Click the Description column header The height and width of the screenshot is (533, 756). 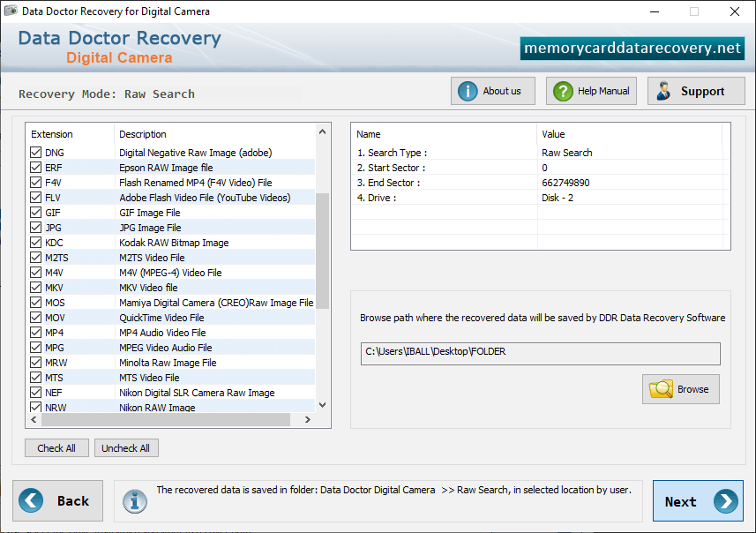[214, 134]
